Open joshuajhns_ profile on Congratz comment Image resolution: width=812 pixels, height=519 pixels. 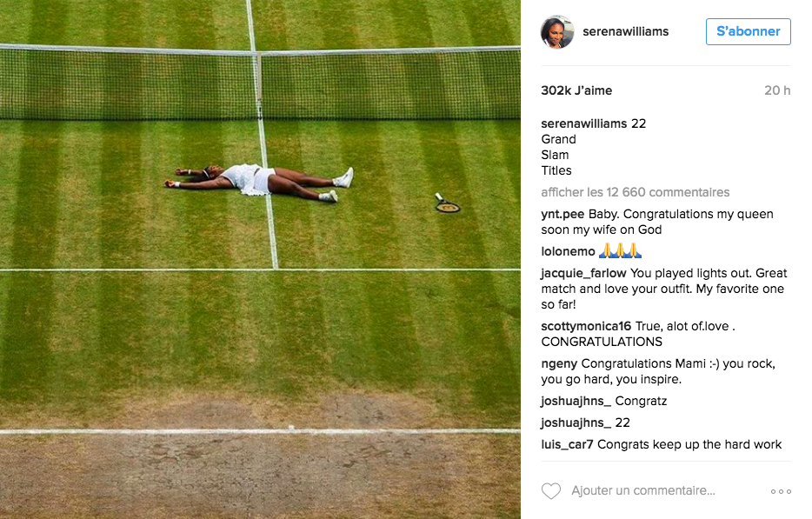[x=576, y=402]
